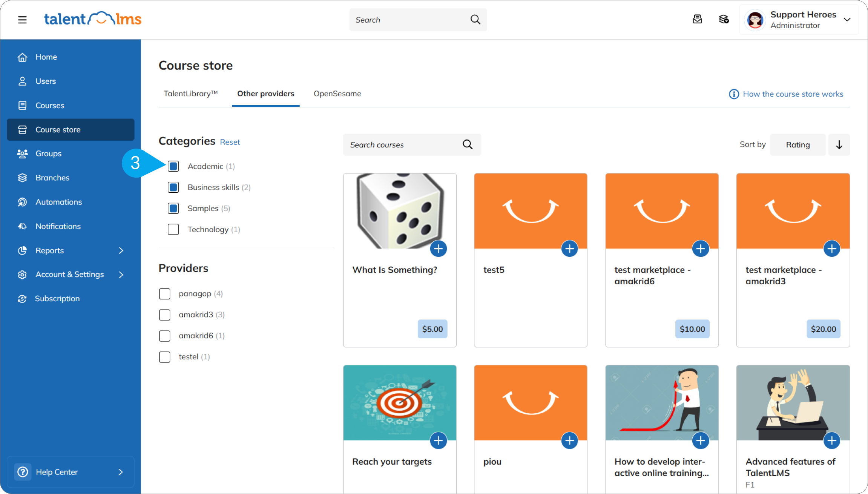This screenshot has width=868, height=494.
Task: Click the Groups people icon
Action: (x=22, y=153)
